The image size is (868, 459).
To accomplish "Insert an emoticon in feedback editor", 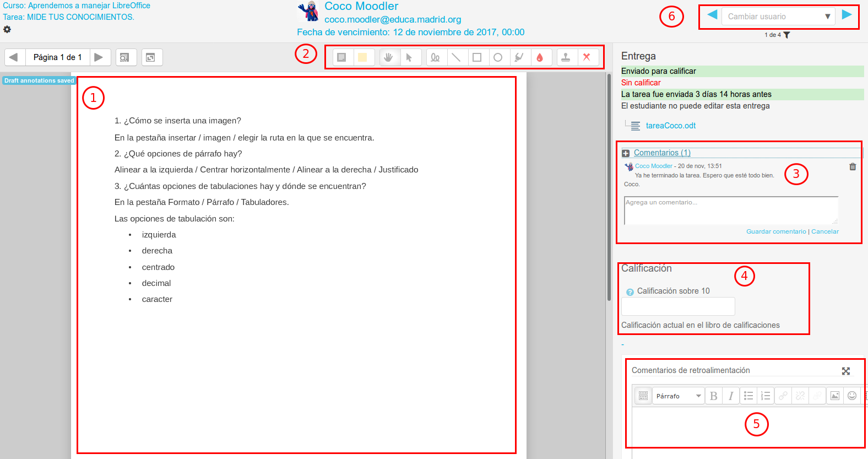I will coord(852,396).
